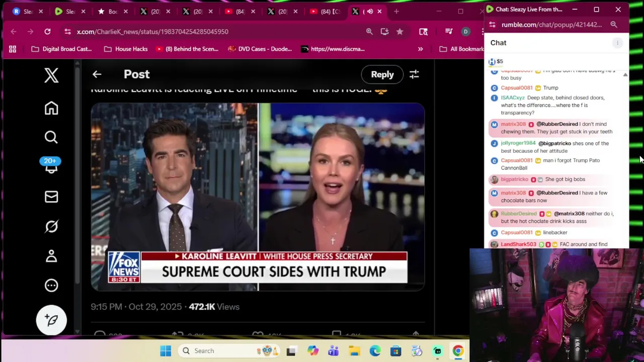Viewport: 644px width, 362px height.
Task: Open Profile in X sidebar
Action: point(51,256)
